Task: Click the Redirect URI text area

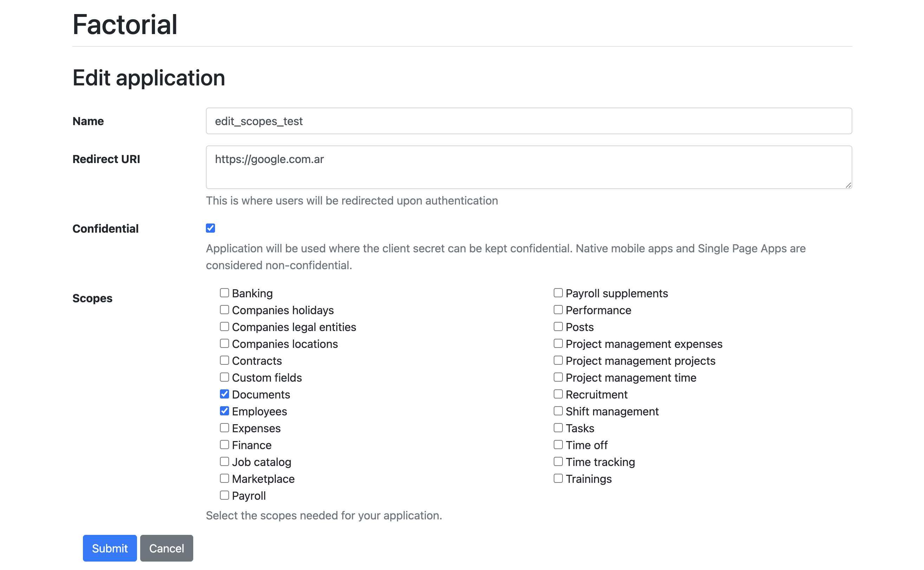Action: pyautogui.click(x=528, y=167)
